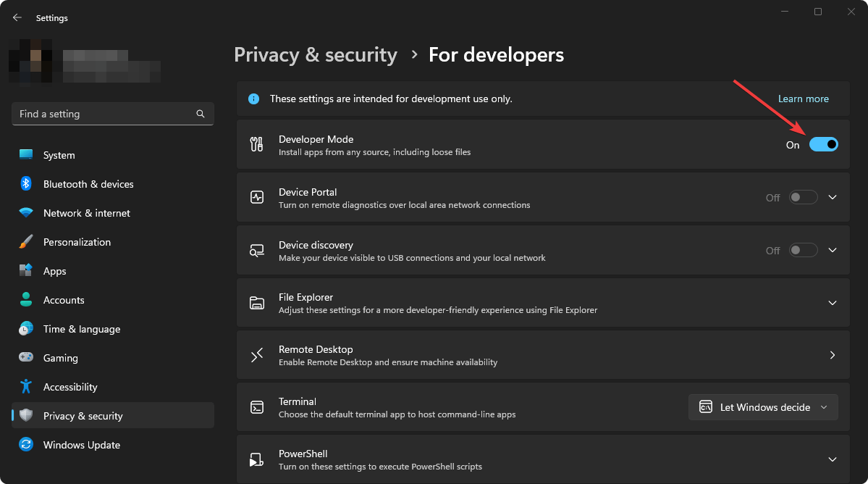
Task: Navigate back to Privacy & security breadcrumb
Action: (316, 55)
